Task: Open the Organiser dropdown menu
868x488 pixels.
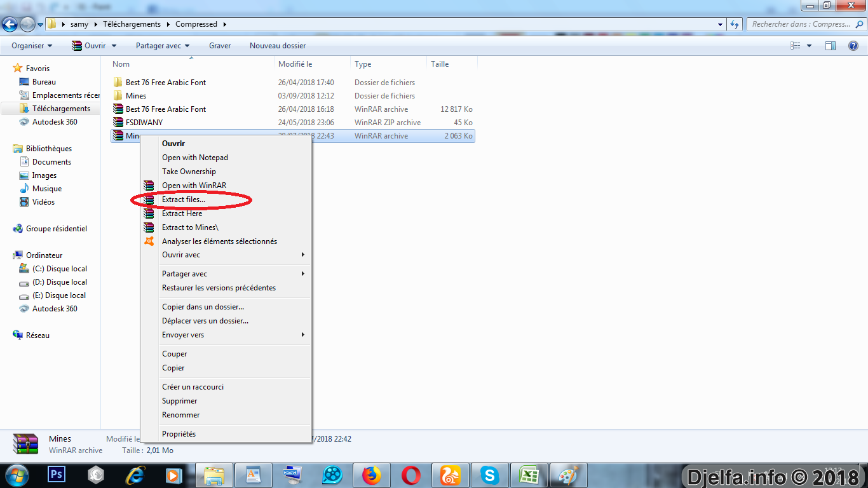Action: [32, 46]
